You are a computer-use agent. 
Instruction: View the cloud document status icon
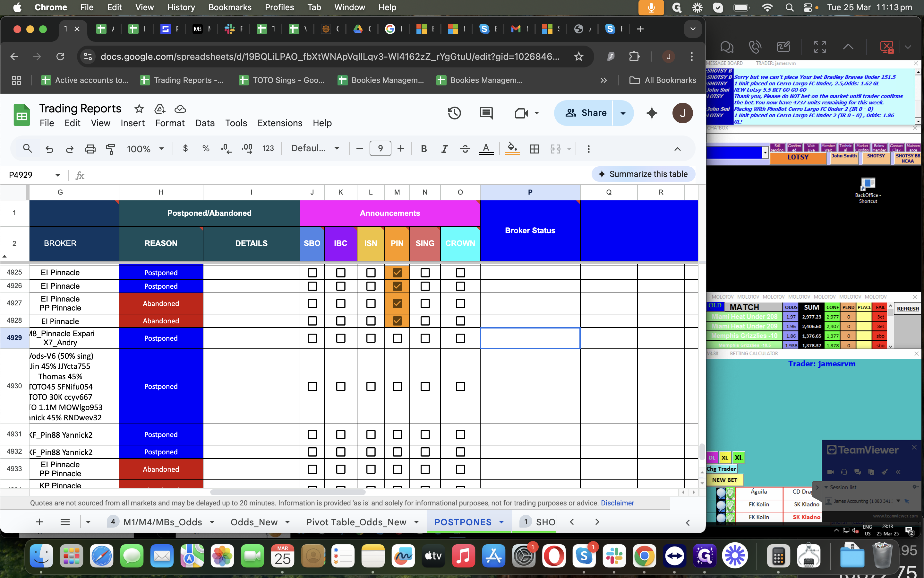coord(180,109)
